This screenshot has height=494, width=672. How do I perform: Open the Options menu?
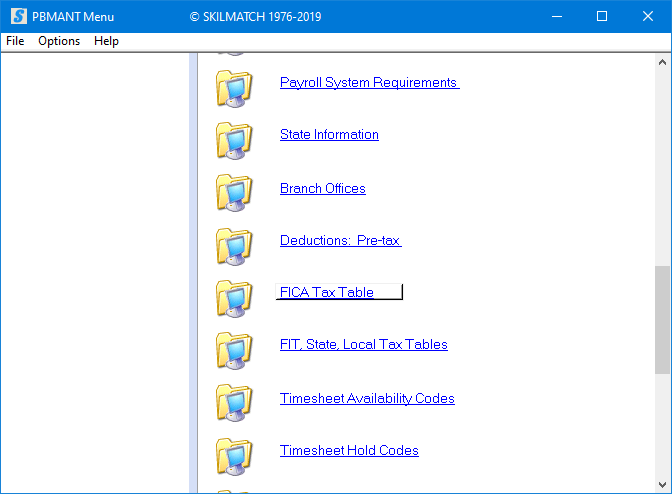(59, 41)
